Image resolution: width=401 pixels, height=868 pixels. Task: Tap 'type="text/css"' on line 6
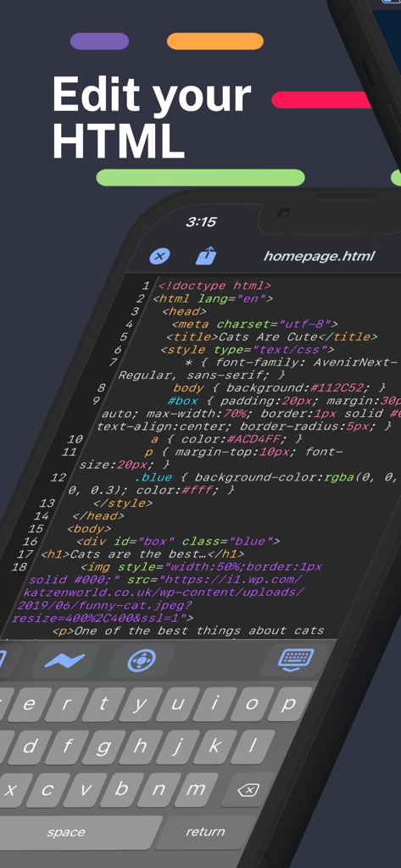[272, 349]
